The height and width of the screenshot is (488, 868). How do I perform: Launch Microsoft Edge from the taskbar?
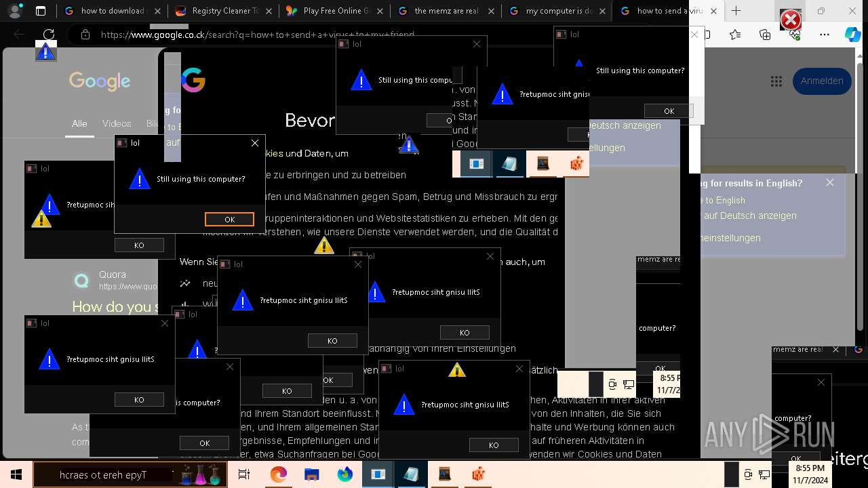click(278, 474)
